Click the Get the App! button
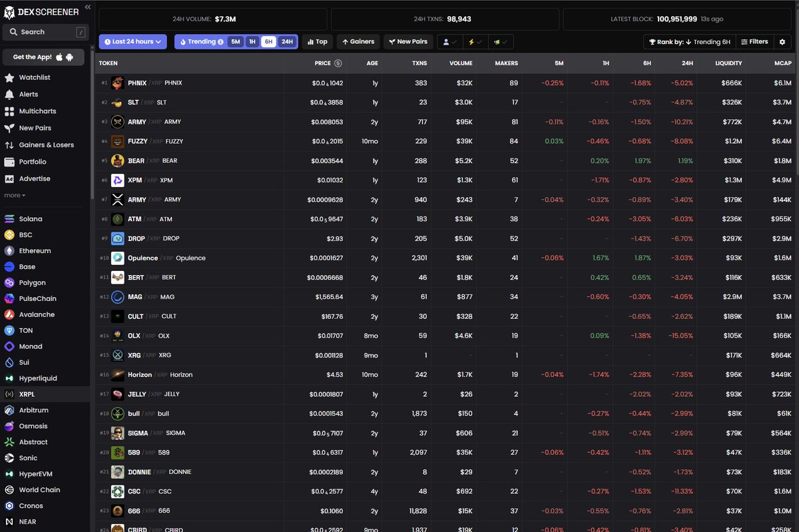Screen dimensions: 799x532 coord(43,57)
